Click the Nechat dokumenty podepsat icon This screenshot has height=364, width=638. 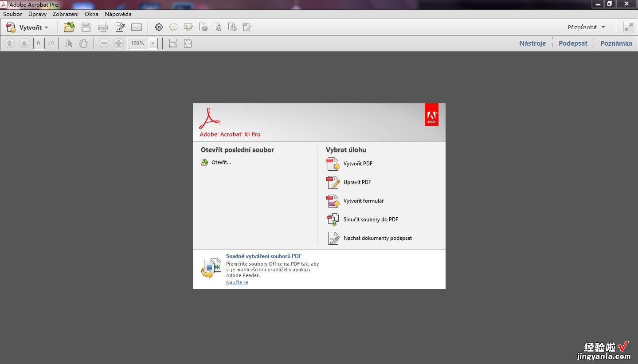pos(333,239)
